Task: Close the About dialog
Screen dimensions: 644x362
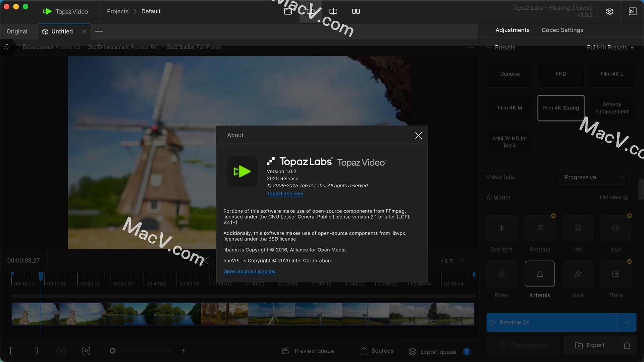Action: coord(418,135)
